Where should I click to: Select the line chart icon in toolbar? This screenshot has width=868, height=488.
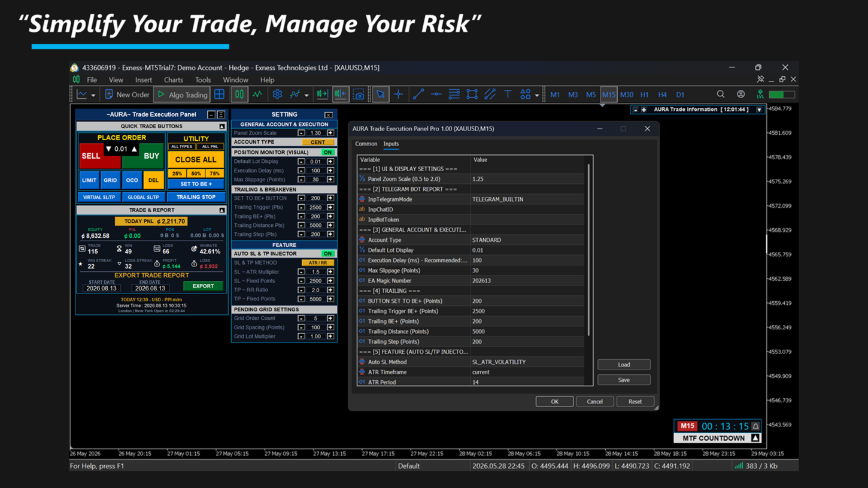pos(257,95)
